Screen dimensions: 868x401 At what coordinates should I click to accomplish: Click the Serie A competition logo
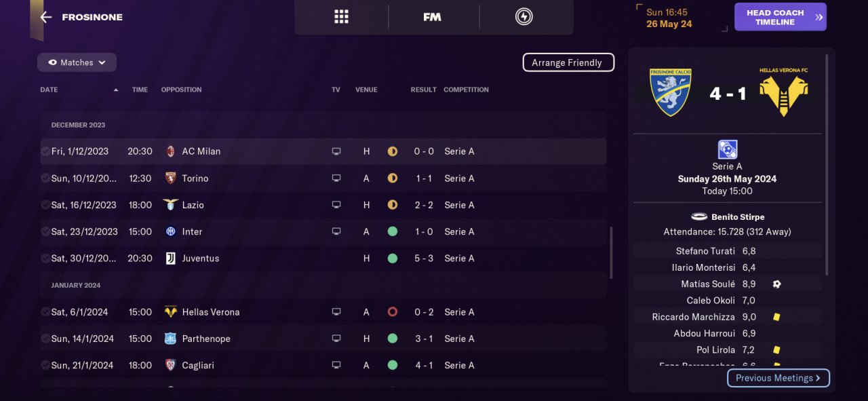(727, 149)
